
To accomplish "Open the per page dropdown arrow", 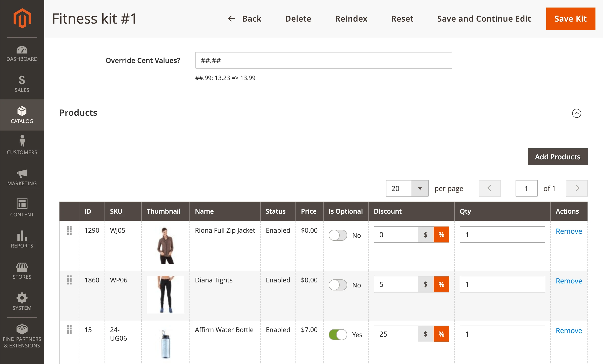I will point(420,188).
